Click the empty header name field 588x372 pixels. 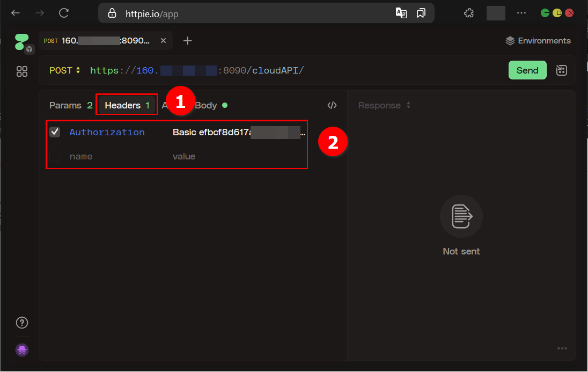pyautogui.click(x=81, y=156)
